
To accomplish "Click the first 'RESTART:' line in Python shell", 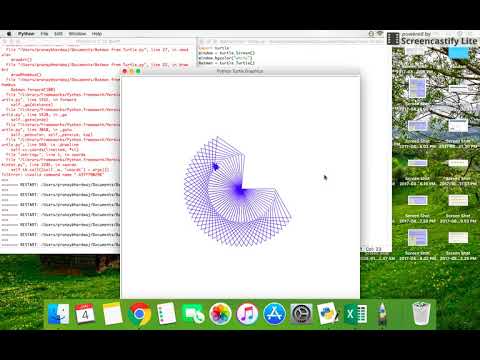I will point(60,185).
